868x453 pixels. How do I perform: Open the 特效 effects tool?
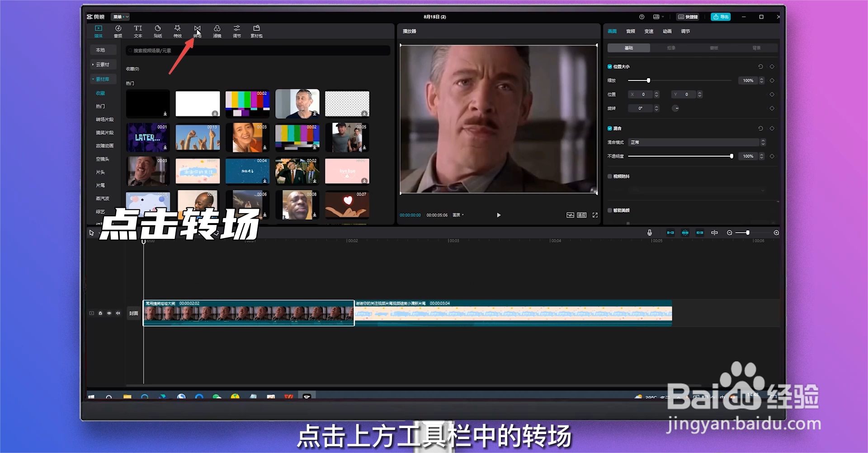coord(178,31)
